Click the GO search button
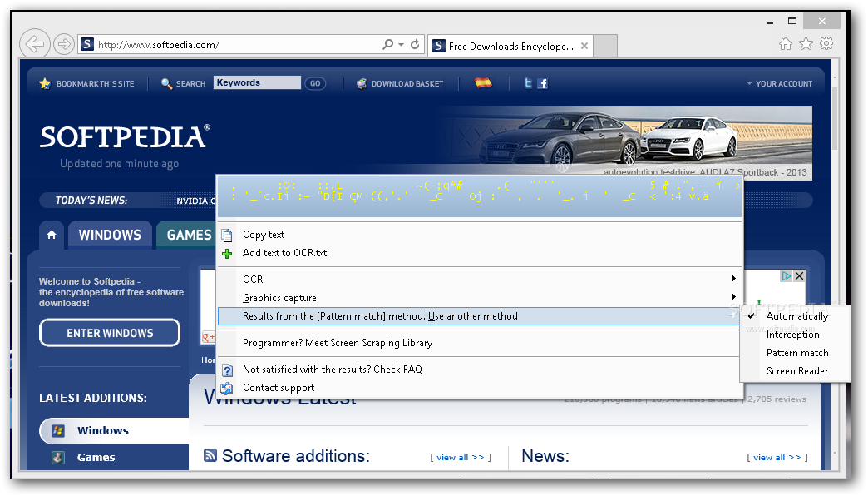 [315, 83]
